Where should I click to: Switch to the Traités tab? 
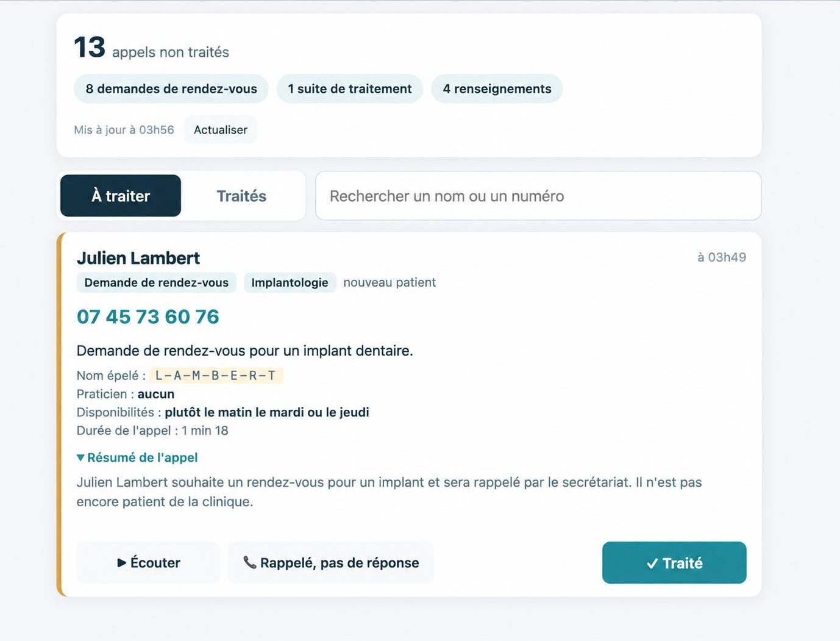point(241,196)
